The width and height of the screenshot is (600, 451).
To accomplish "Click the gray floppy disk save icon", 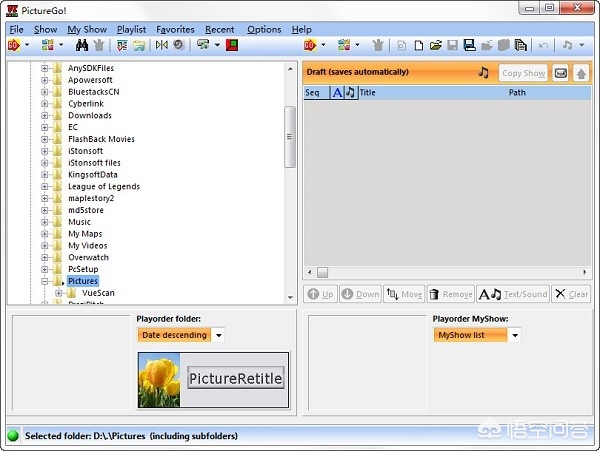I will click(x=453, y=45).
